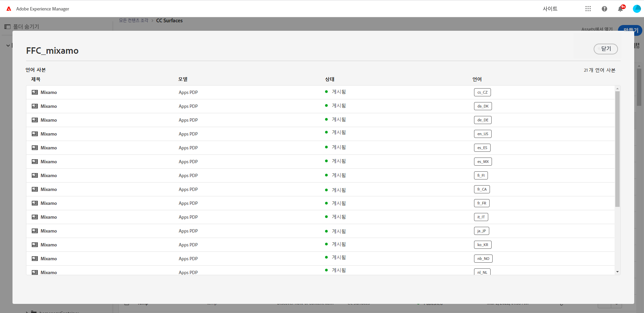This screenshot has height=313, width=644.
Task: Click the Adobe Experience Manager header title
Action: (x=43, y=9)
